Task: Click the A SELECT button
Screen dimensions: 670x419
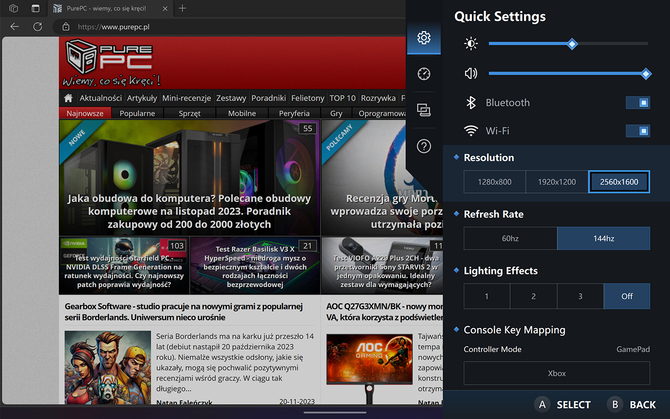Action: coord(562,404)
